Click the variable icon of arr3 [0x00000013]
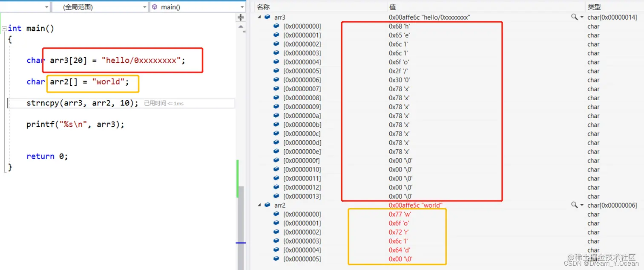 pyautogui.click(x=276, y=196)
